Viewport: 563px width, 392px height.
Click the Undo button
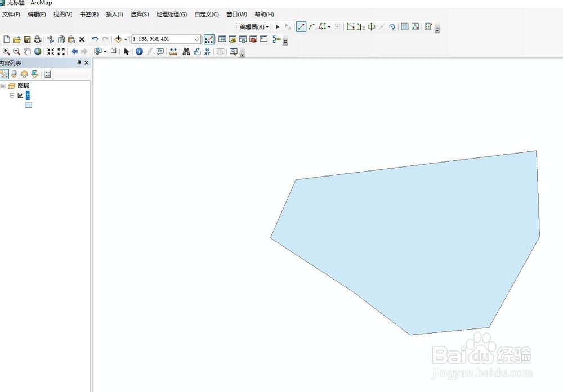point(94,39)
